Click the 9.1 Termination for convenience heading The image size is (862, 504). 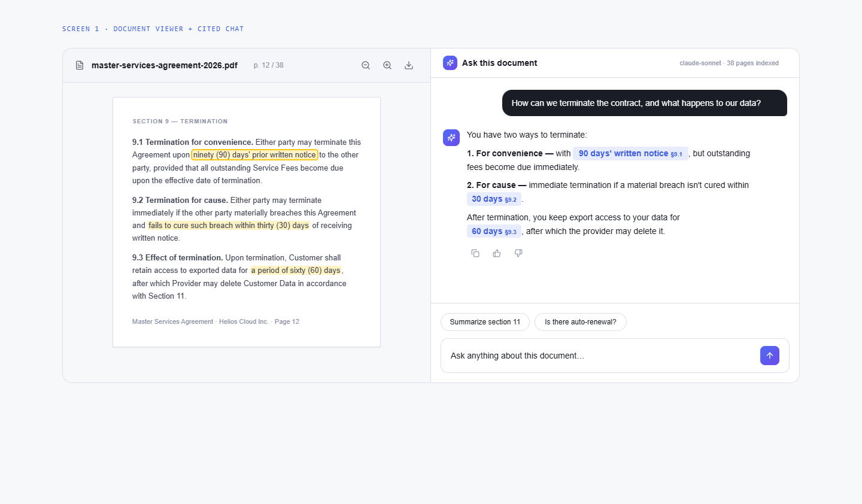point(193,142)
